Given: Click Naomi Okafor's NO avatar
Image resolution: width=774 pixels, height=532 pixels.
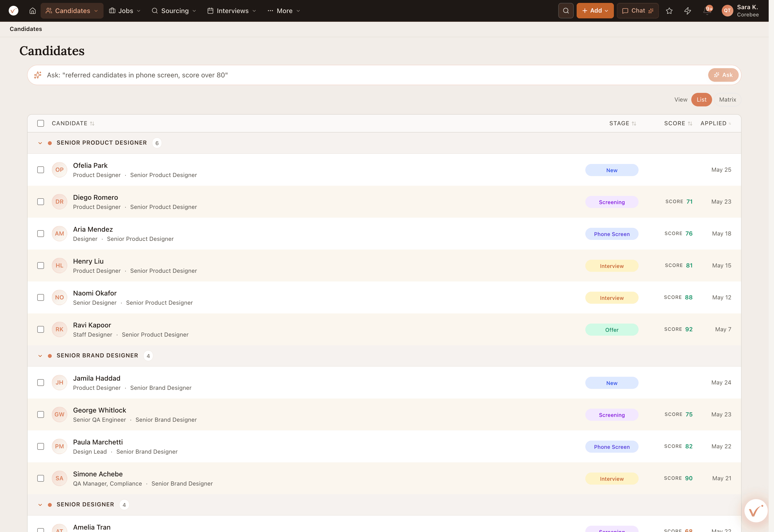Looking at the screenshot, I should click(59, 297).
